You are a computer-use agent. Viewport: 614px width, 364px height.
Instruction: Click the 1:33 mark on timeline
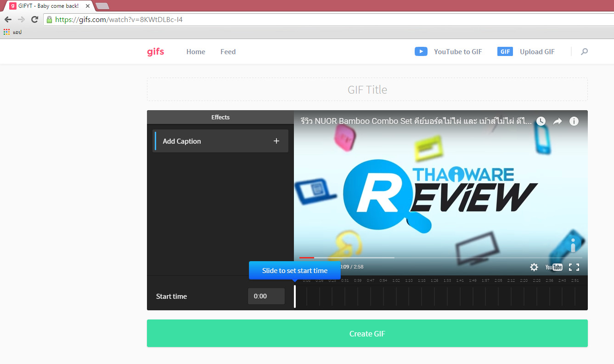447,280
